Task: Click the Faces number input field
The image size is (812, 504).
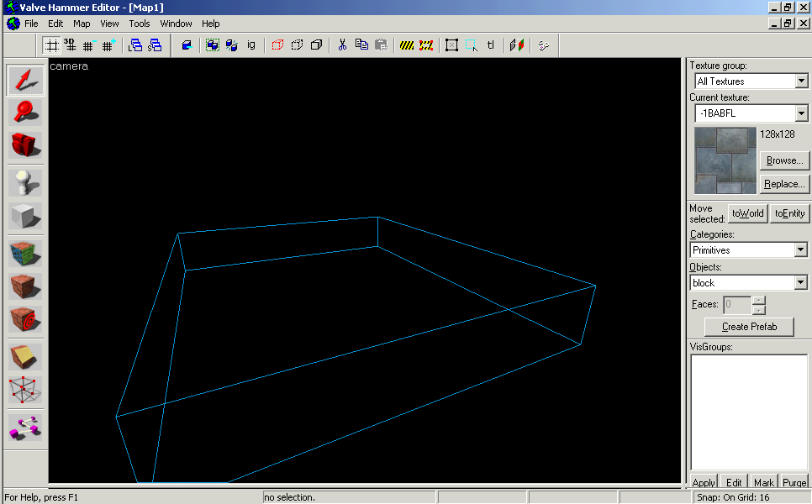Action: pos(737,304)
